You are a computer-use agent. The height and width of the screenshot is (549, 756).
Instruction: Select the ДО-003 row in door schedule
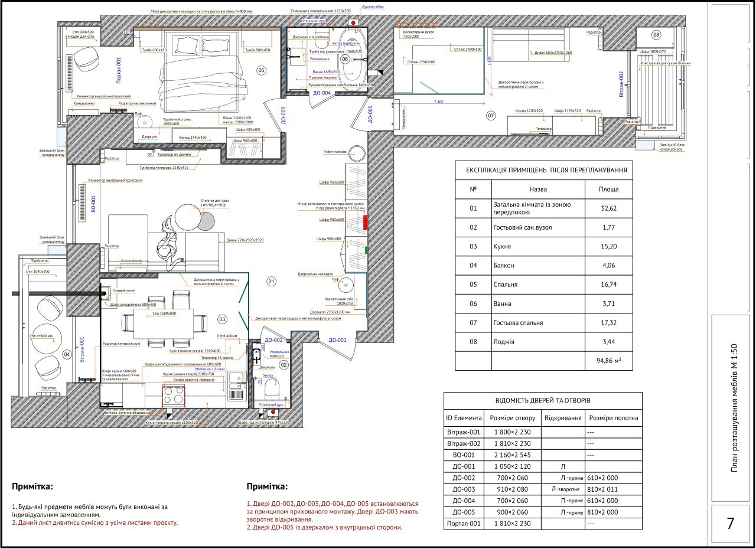(542, 489)
